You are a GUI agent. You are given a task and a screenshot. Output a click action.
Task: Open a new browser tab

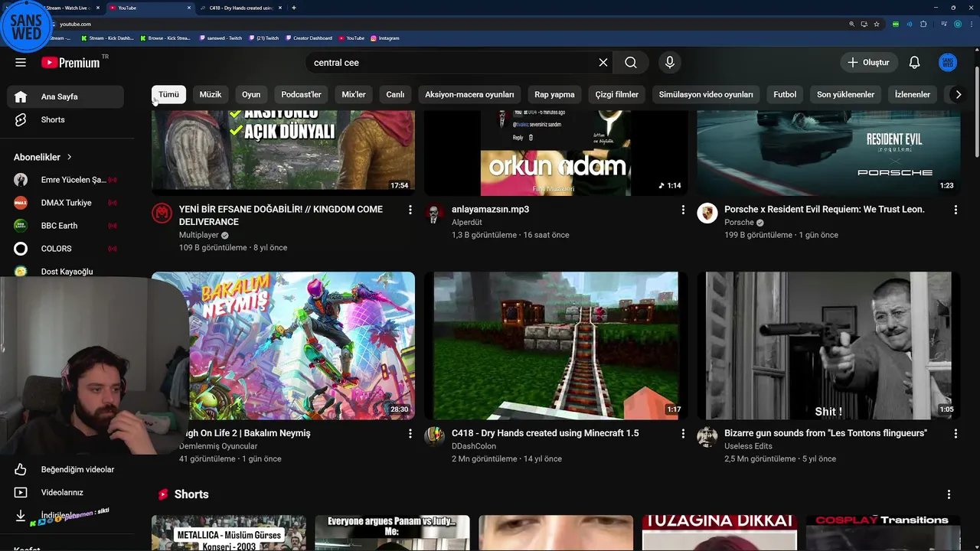coord(294,8)
